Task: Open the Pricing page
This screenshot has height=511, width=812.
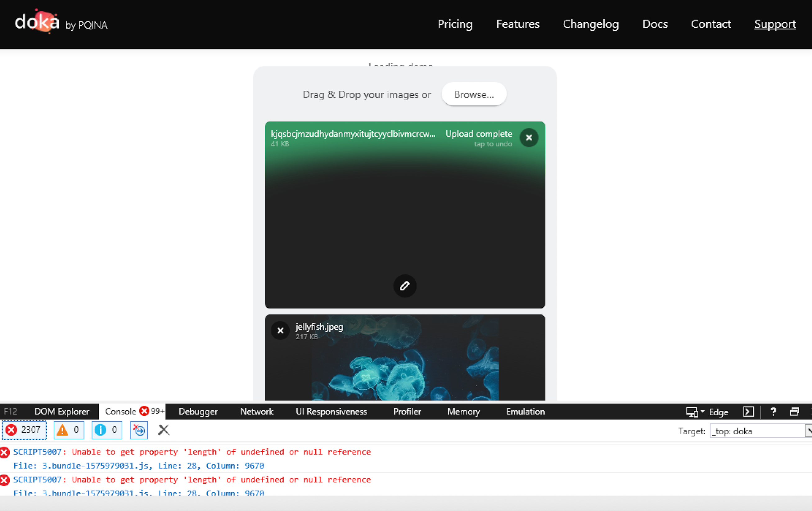Action: tap(455, 24)
